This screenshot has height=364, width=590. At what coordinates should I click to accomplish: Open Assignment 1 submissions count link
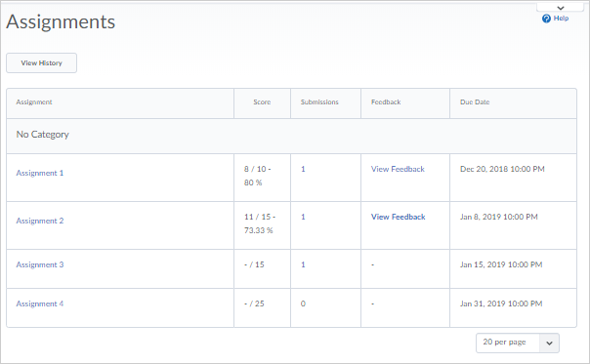click(x=303, y=169)
